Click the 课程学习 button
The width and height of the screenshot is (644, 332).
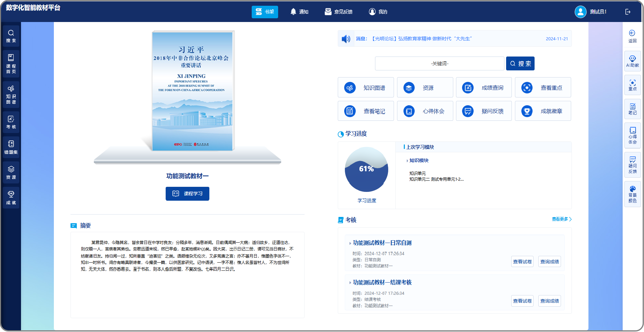point(187,194)
